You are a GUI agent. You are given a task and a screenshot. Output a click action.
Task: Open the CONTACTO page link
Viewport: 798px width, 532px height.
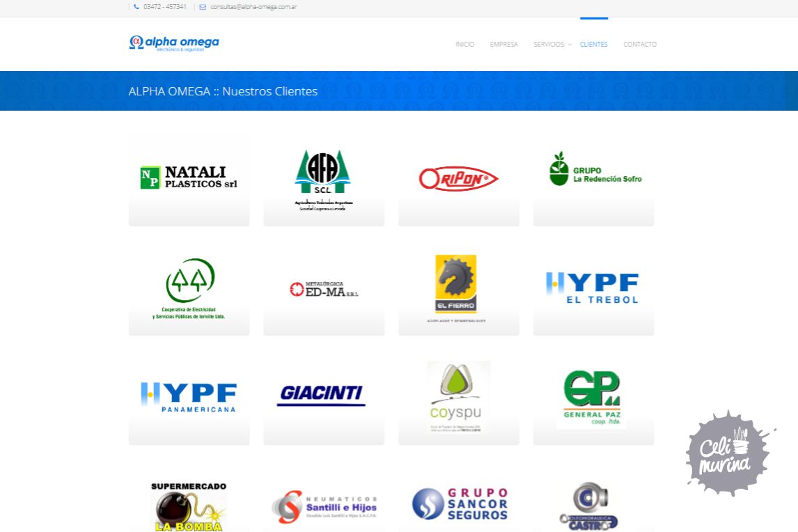coord(639,45)
